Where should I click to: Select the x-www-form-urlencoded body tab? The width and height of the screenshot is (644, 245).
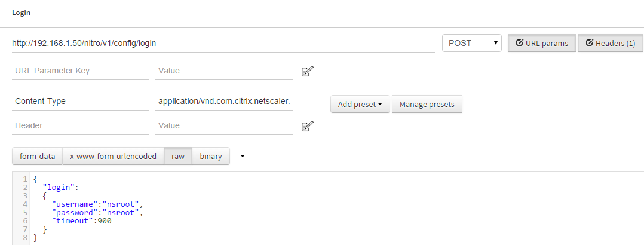click(113, 157)
